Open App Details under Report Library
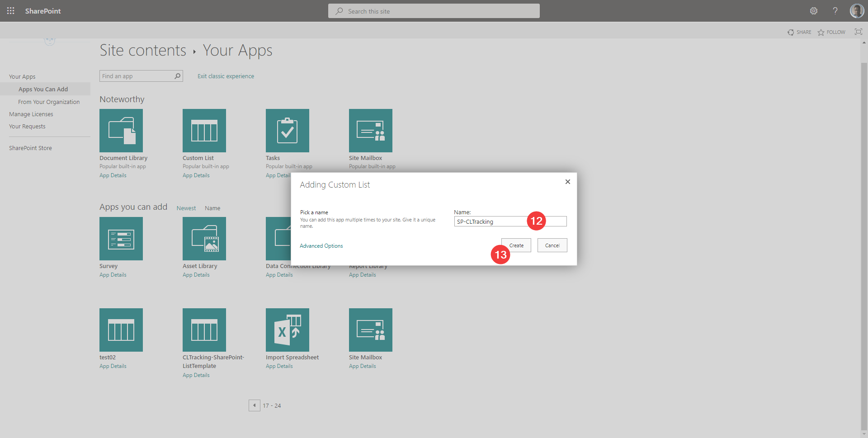 363,275
